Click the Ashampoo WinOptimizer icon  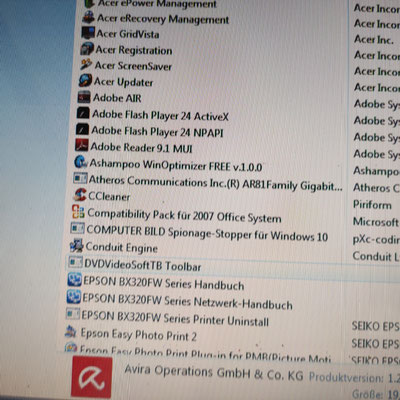click(81, 162)
